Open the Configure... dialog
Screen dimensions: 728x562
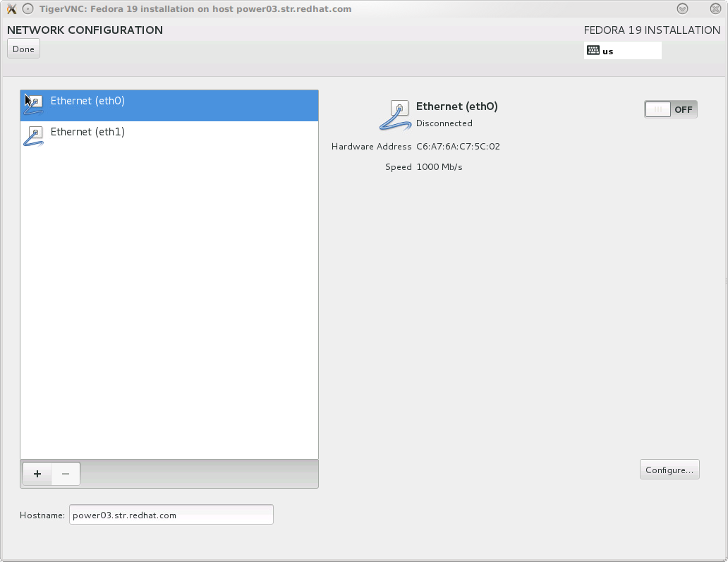[669, 470]
